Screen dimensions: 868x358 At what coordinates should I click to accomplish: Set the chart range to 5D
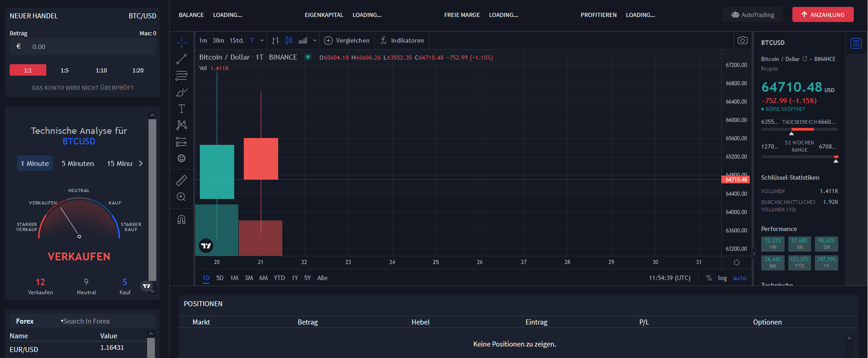[x=220, y=278]
